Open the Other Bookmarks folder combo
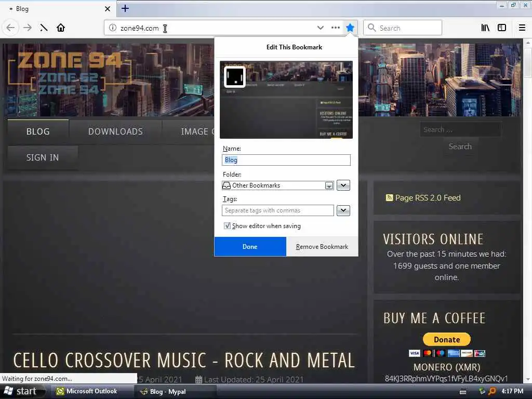The width and height of the screenshot is (532, 399). point(277,185)
